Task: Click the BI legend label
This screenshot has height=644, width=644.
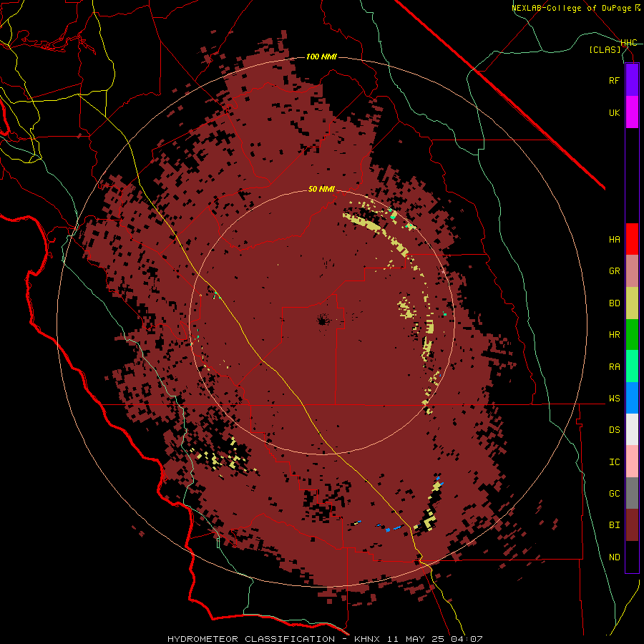Action: (615, 525)
